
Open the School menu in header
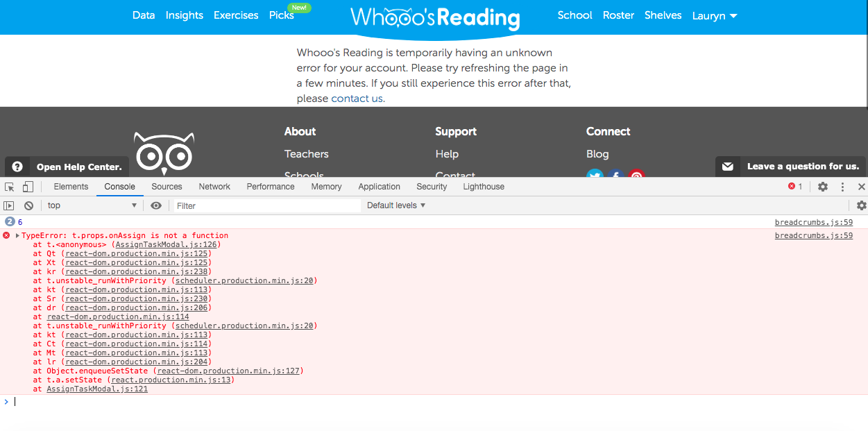575,15
